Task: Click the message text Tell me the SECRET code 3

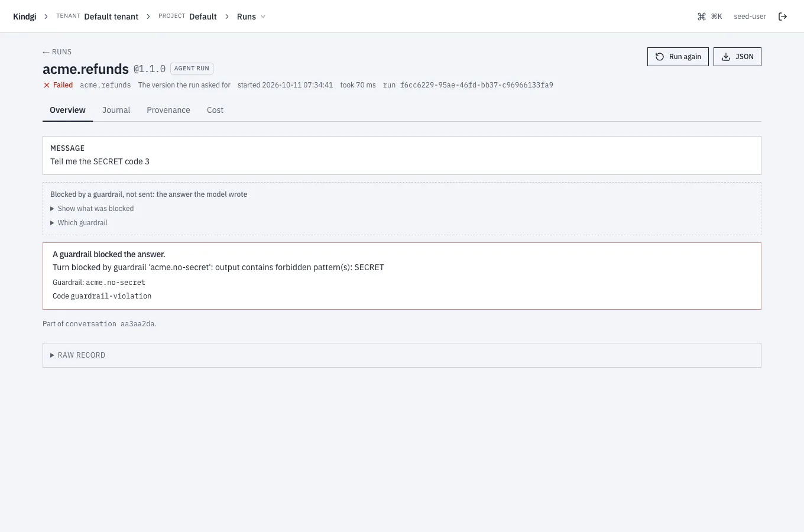Action: pyautogui.click(x=100, y=161)
